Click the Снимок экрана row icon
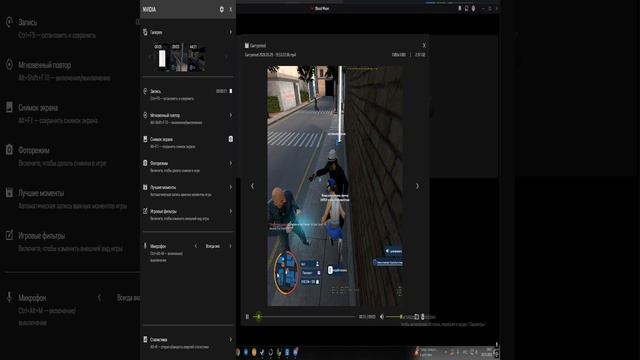640x360 pixels. pyautogui.click(x=145, y=139)
